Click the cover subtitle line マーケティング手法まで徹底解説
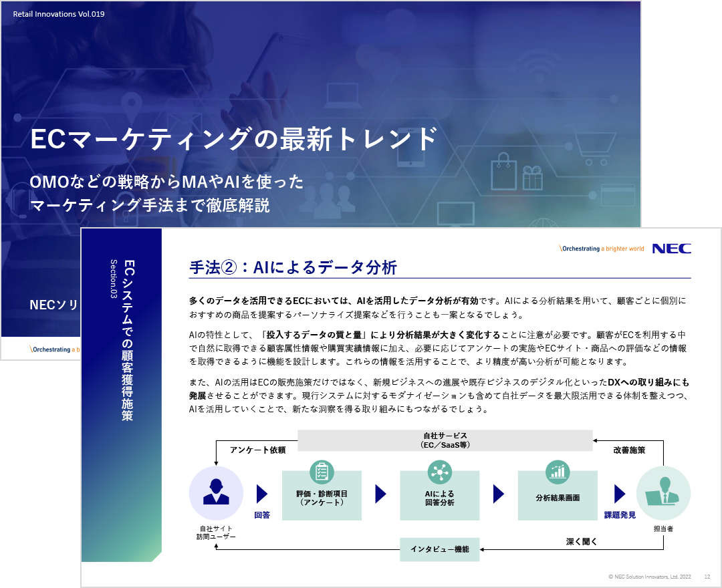Screen dimensions: 722x588 (x=150, y=205)
